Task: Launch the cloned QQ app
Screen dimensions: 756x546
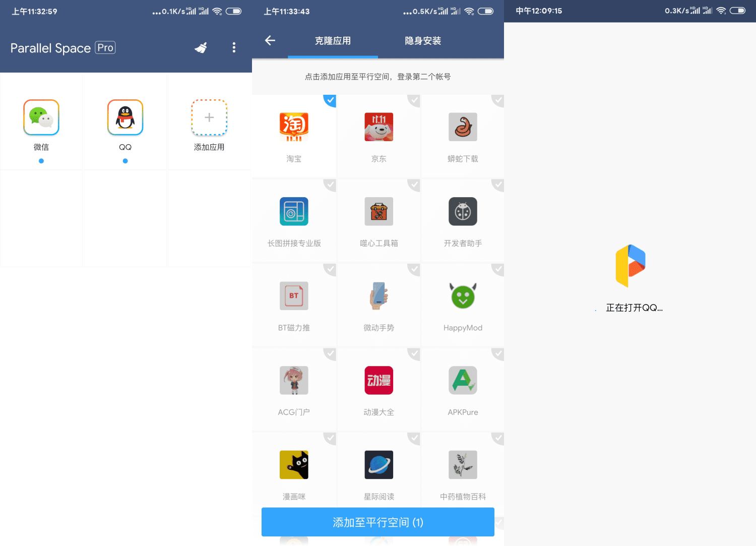Action: 125,117
